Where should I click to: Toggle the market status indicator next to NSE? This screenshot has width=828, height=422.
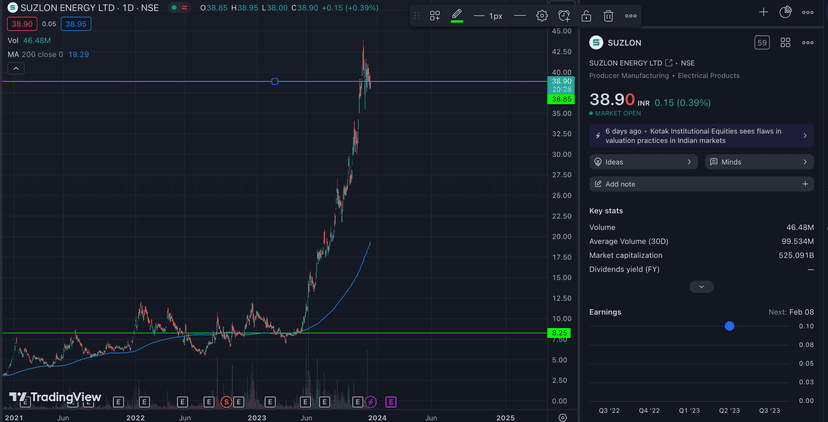pos(173,8)
